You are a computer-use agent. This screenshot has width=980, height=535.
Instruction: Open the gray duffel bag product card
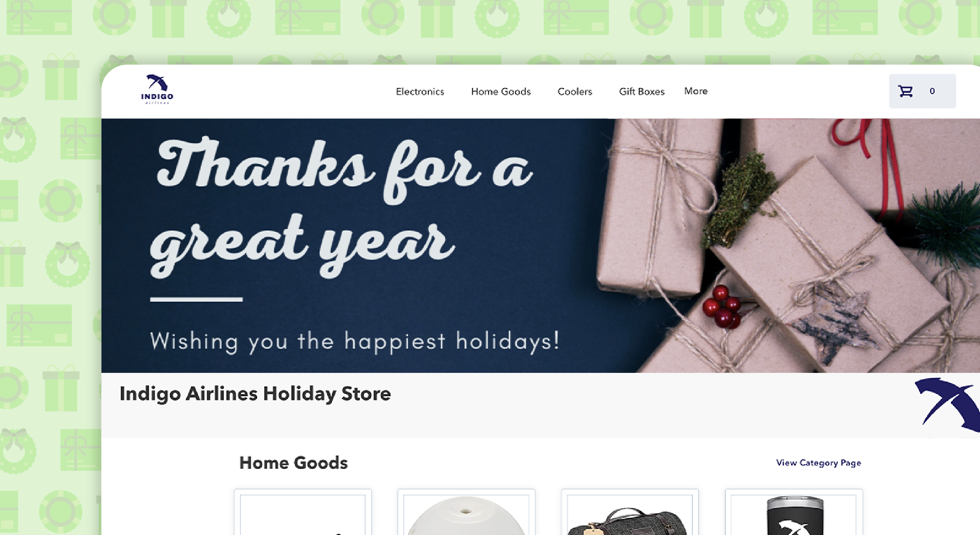(630, 515)
